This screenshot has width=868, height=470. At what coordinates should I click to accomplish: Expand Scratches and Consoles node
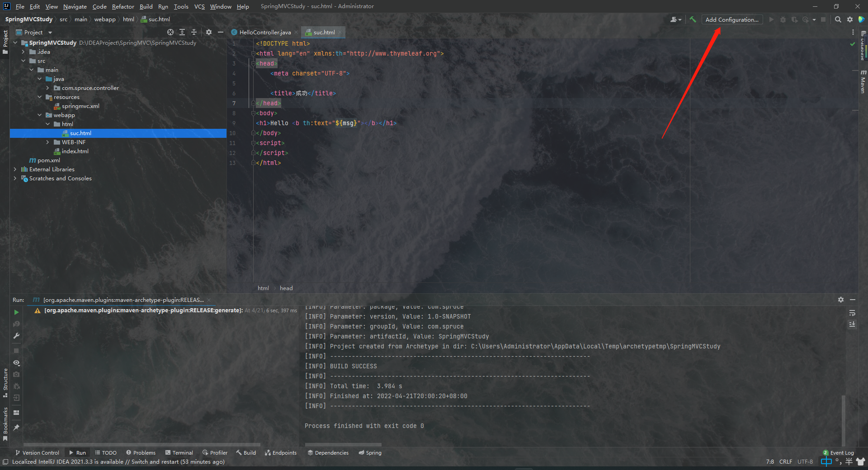15,178
